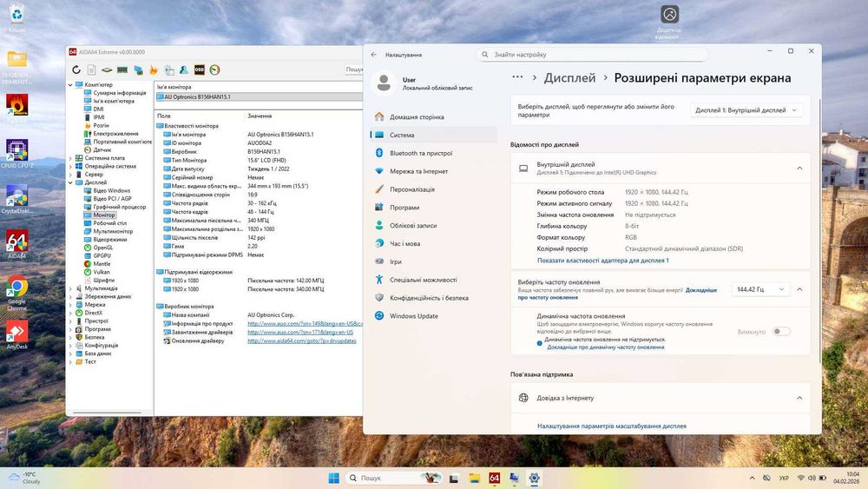Open Налаштування параметрів масштабування дисплея link
The width and height of the screenshot is (868, 489).
point(612,426)
